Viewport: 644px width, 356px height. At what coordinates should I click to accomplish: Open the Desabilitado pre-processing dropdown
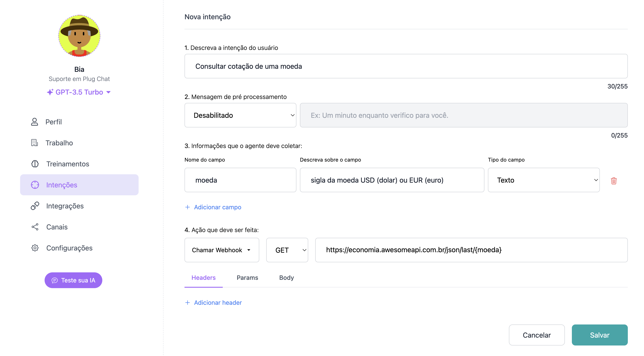(x=240, y=115)
